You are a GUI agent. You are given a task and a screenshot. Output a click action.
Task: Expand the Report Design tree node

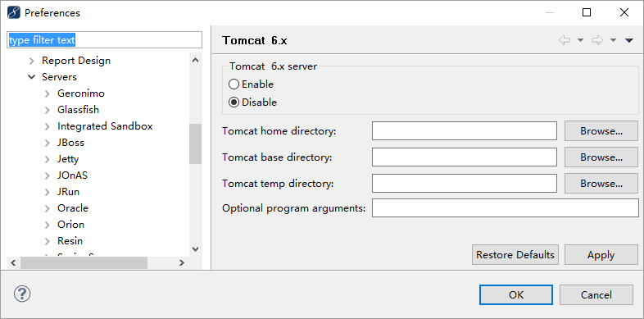tap(32, 61)
